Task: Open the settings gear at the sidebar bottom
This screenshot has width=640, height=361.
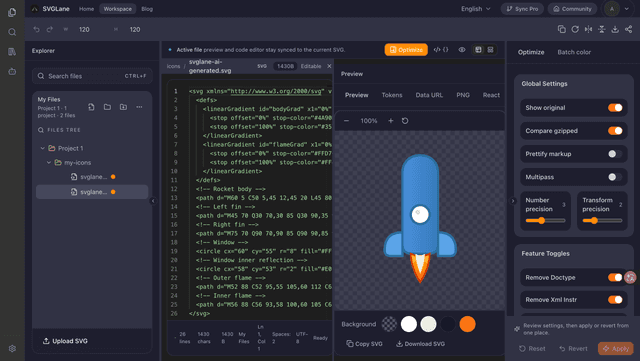Action: tap(12, 348)
